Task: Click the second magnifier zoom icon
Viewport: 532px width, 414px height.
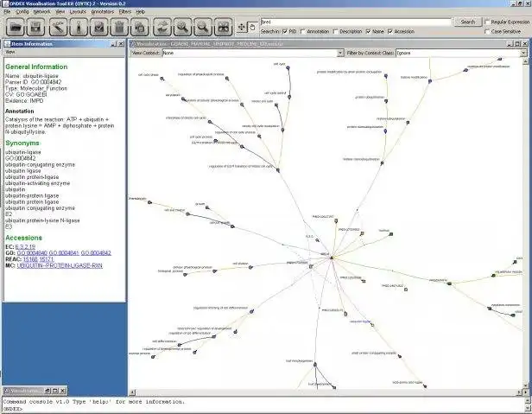Action: [x=203, y=27]
